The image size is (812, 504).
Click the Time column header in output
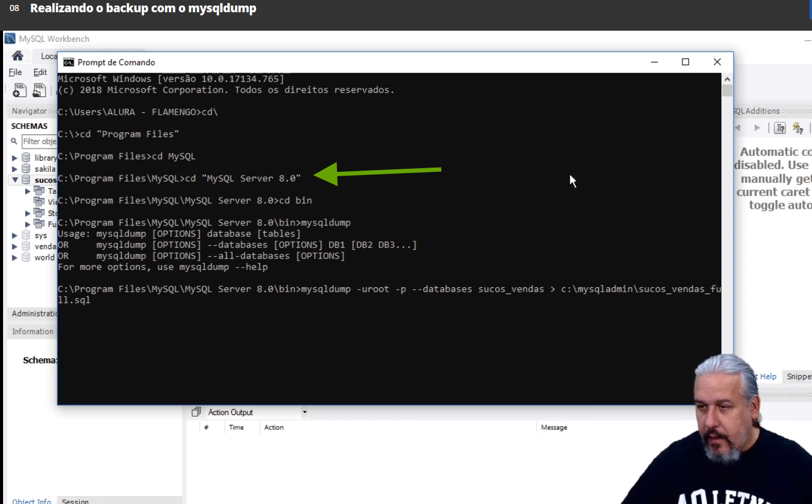[x=236, y=427]
